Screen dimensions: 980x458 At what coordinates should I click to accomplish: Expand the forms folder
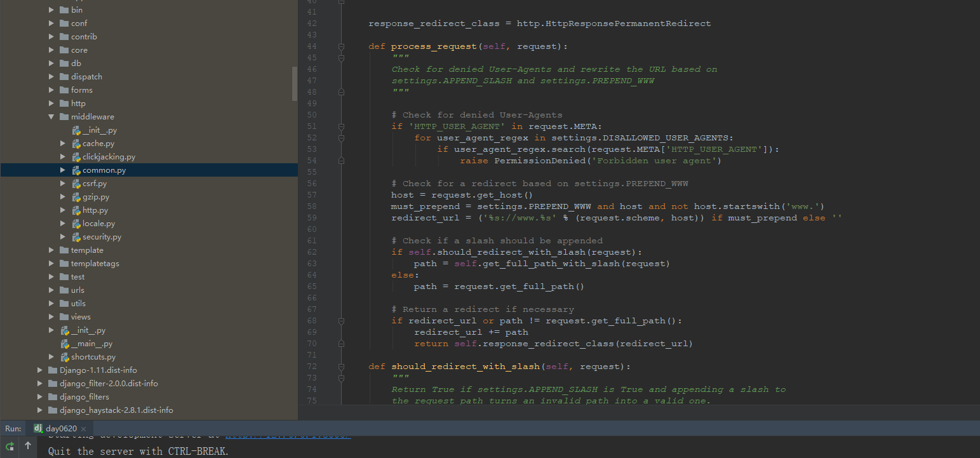[x=51, y=90]
